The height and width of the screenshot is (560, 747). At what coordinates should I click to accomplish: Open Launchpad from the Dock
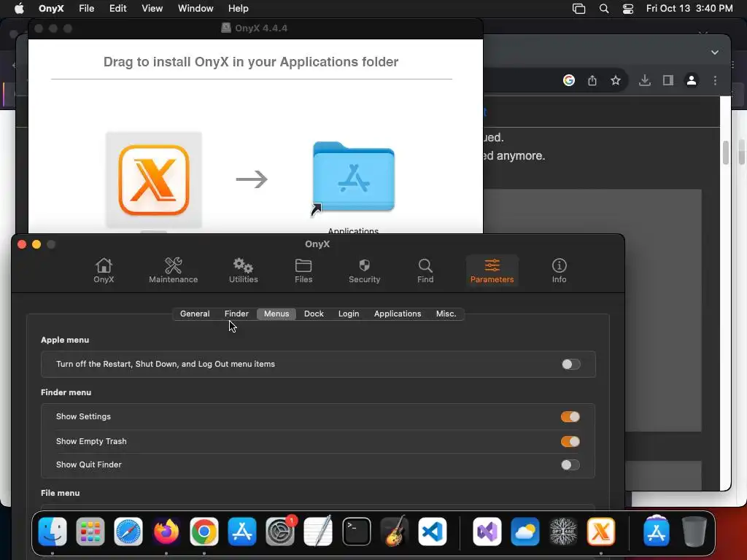click(90, 531)
